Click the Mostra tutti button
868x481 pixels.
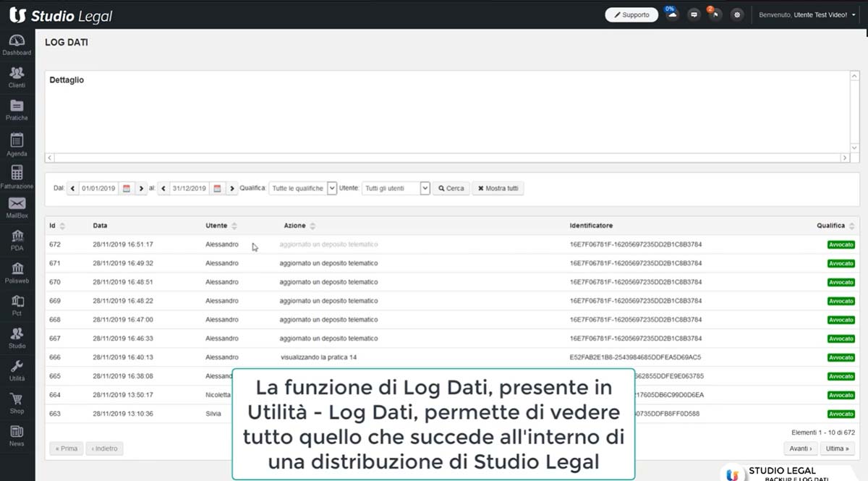[x=498, y=188]
